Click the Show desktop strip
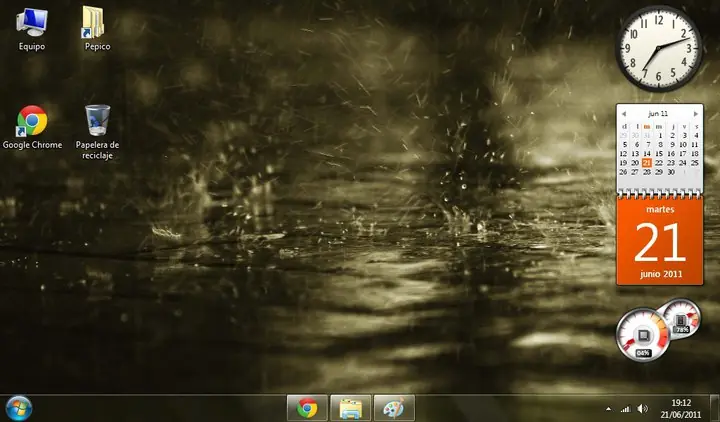The width and height of the screenshot is (720, 422). tap(714, 408)
